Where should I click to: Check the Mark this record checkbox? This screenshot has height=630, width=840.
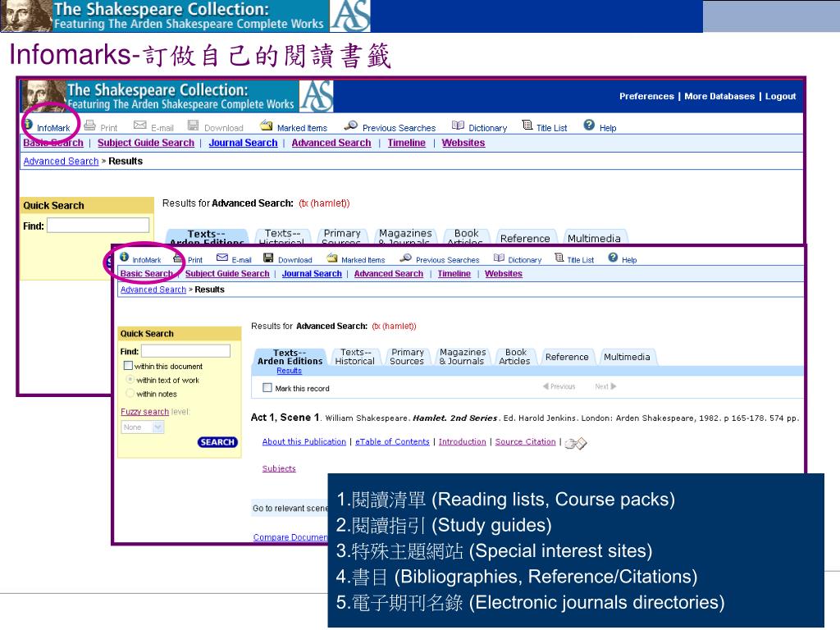267,387
